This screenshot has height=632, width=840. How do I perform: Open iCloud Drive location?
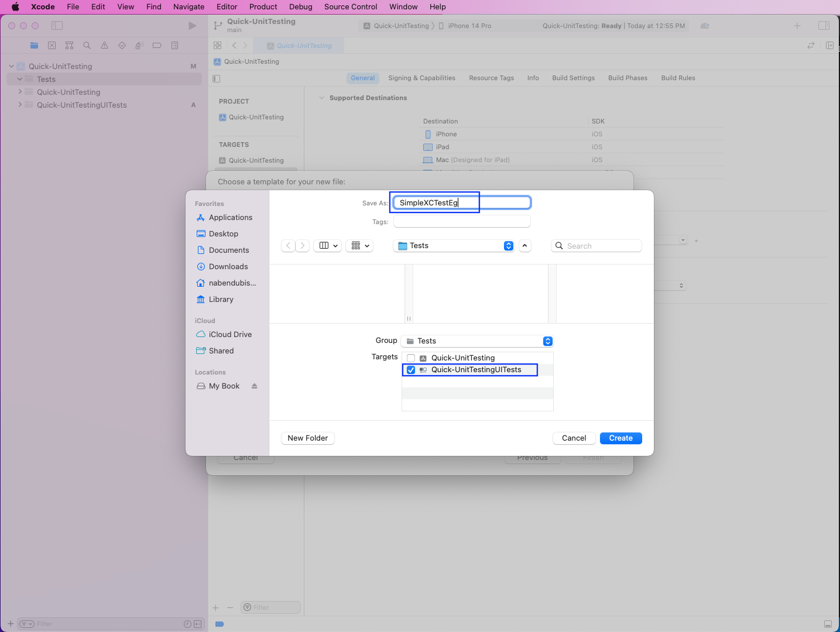click(x=224, y=334)
